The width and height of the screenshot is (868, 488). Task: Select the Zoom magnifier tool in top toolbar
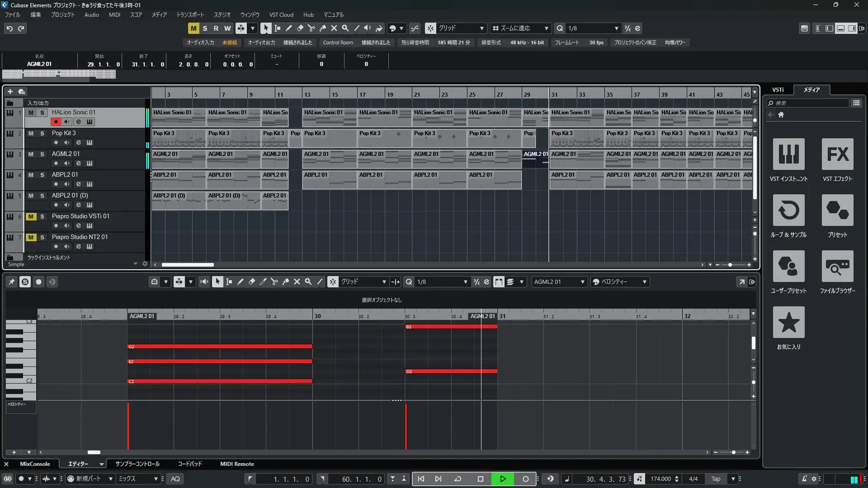[x=345, y=28]
